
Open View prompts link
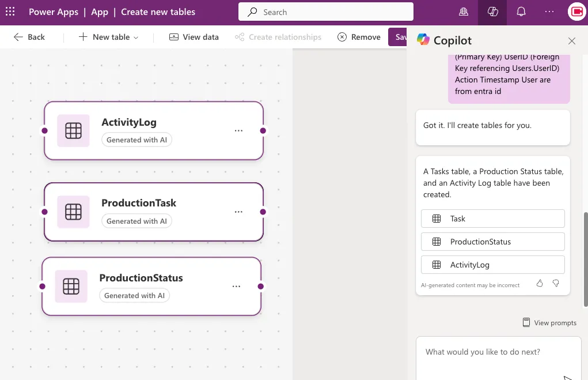549,323
